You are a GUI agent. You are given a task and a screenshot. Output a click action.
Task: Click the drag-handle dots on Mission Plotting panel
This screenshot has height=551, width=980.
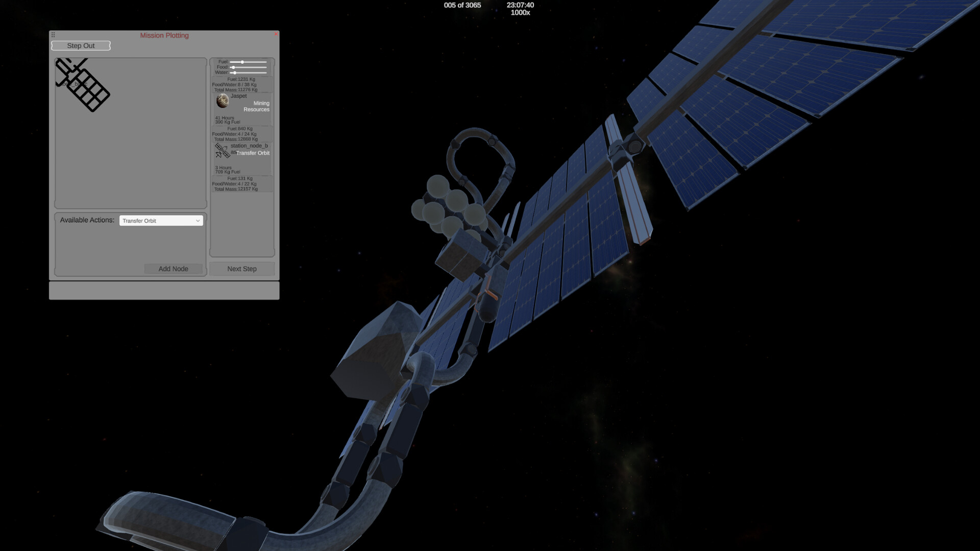53,35
